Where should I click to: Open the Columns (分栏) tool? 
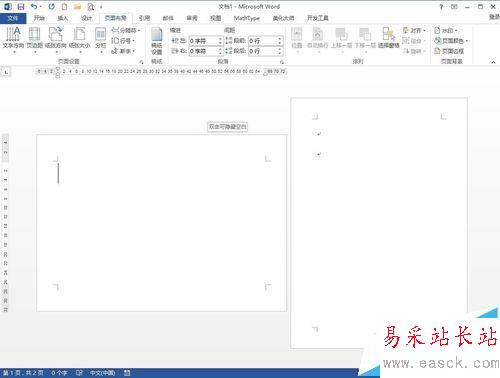[100, 39]
